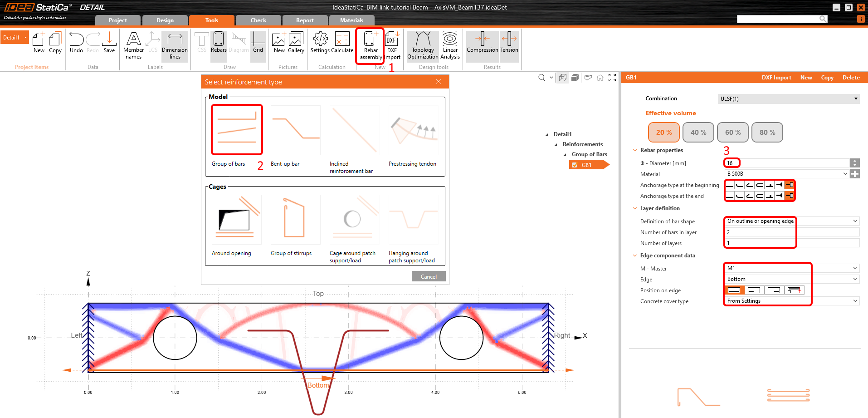The width and height of the screenshot is (868, 418).
Task: Expand the Edge dropdown showing Bottom
Action: (791, 279)
